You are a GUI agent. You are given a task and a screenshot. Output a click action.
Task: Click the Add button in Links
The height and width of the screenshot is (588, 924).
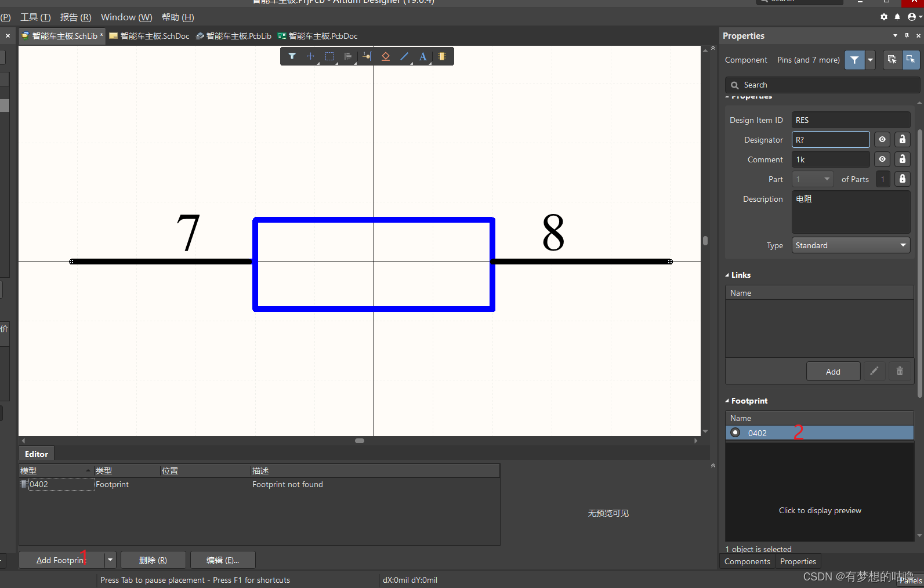[833, 371]
